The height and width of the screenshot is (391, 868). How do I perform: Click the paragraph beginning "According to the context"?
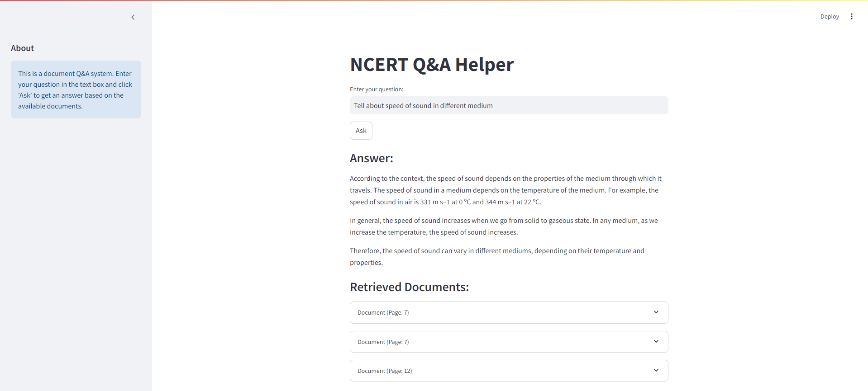[506, 190]
